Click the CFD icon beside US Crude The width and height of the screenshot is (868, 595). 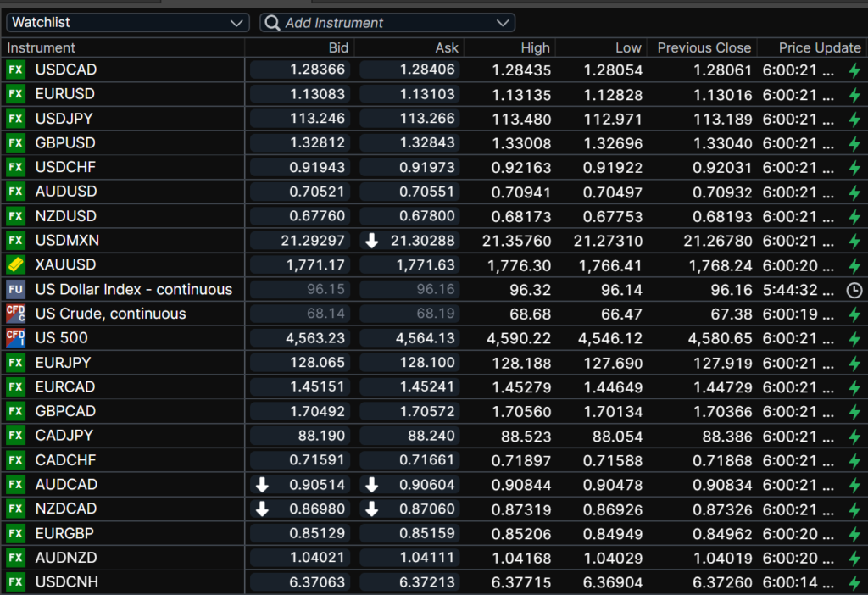pos(15,314)
